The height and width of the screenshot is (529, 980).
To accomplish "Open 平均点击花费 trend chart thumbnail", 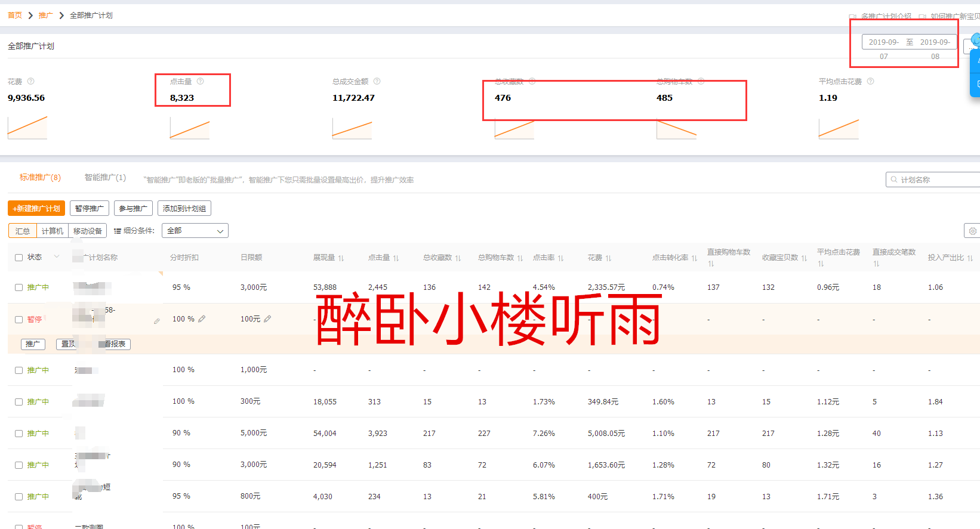I will click(x=839, y=128).
